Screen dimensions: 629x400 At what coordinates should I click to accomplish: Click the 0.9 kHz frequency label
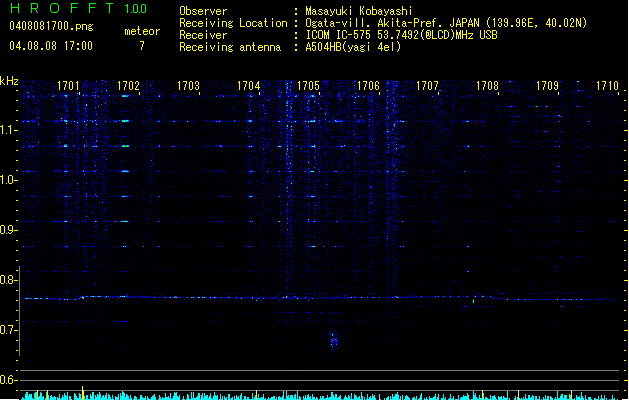(8, 230)
